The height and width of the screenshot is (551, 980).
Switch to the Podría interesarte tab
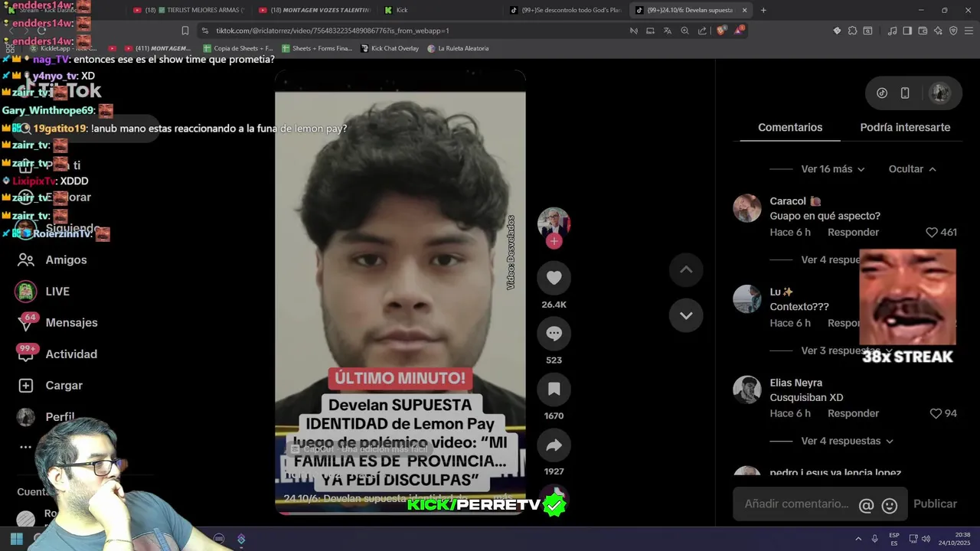(905, 128)
